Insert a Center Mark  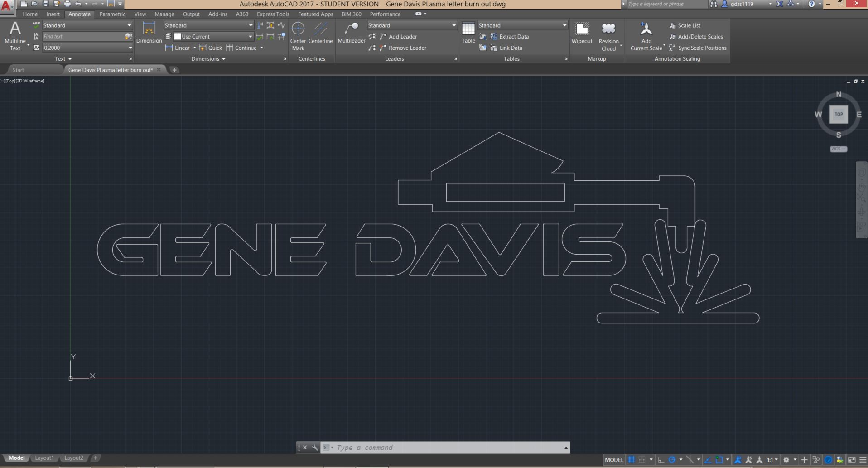(x=298, y=36)
